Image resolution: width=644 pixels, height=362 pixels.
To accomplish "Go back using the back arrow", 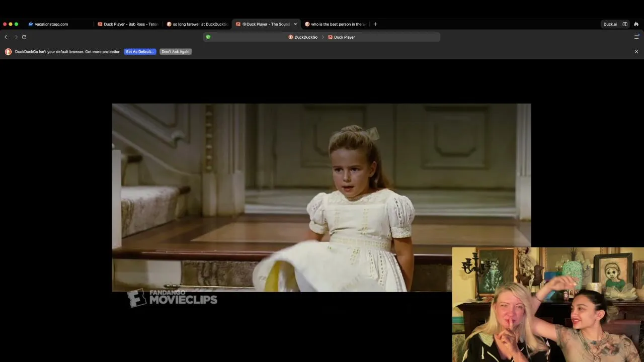I will (7, 37).
